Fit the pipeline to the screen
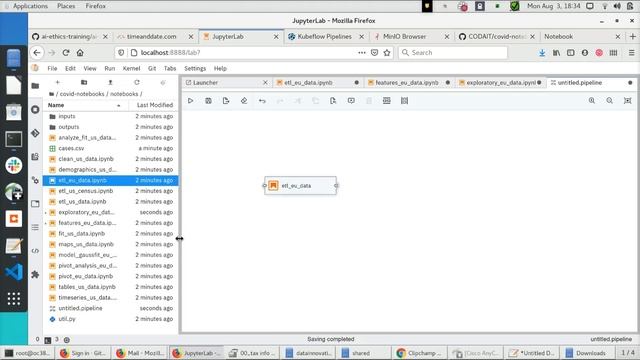The height and width of the screenshot is (360, 640). (627, 101)
